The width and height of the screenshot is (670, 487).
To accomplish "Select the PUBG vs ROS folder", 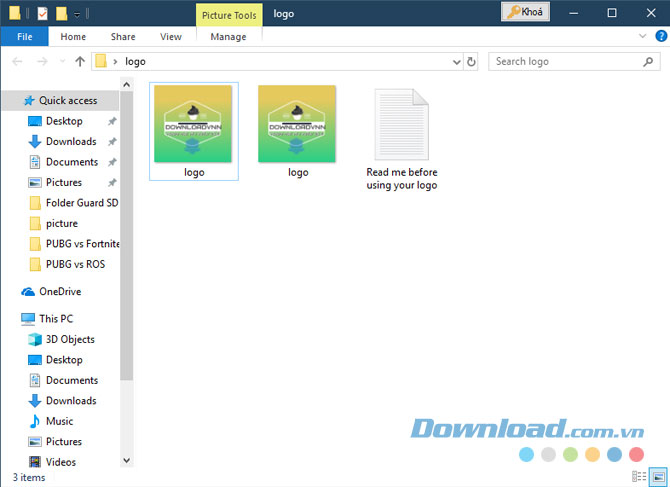I will 74,264.
